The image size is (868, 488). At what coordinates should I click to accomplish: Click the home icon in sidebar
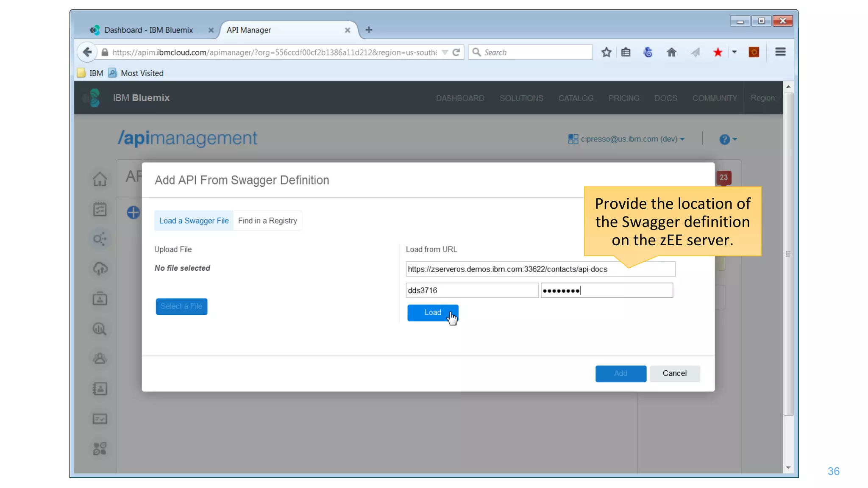(100, 179)
